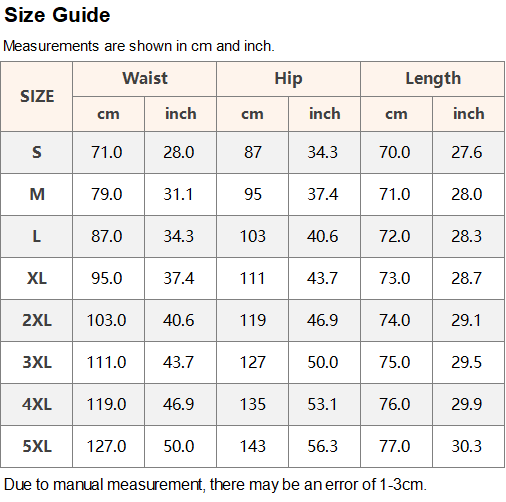506x502 pixels.
Task: Click the 5XL size row label
Action: pos(37,446)
